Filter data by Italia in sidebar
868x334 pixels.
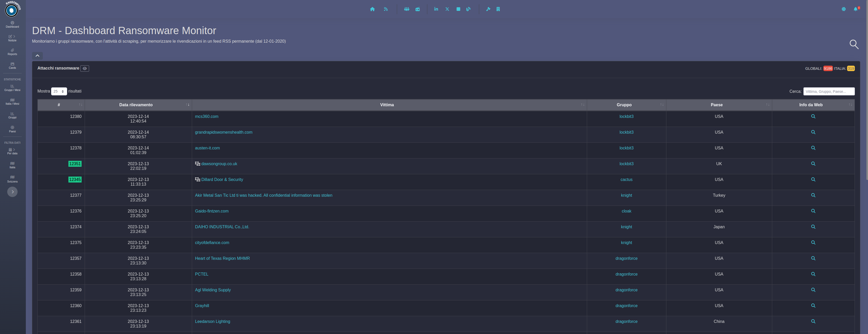tap(12, 165)
